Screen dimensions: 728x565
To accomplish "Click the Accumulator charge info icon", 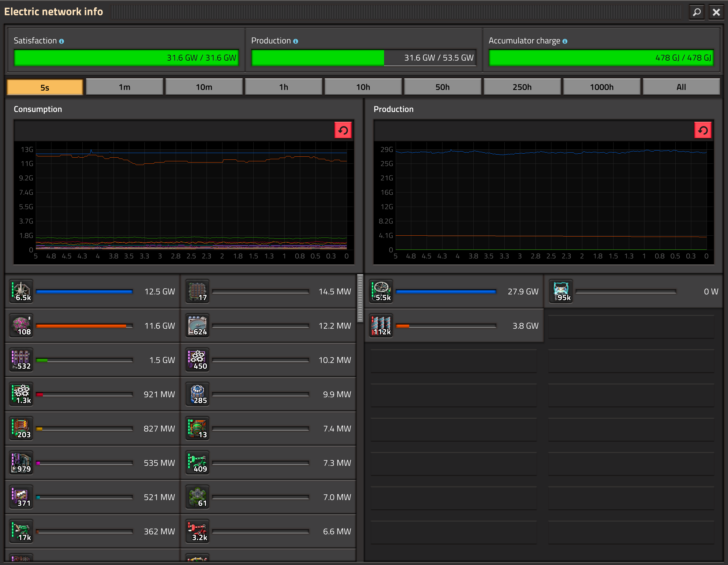I will (x=565, y=41).
